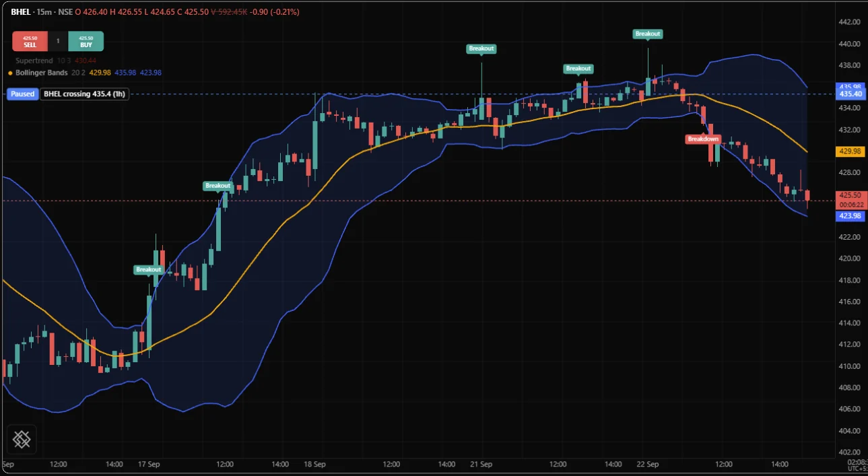Click the red SELL 425.50 button
Viewport: 868px width, 476px height.
[x=30, y=41]
